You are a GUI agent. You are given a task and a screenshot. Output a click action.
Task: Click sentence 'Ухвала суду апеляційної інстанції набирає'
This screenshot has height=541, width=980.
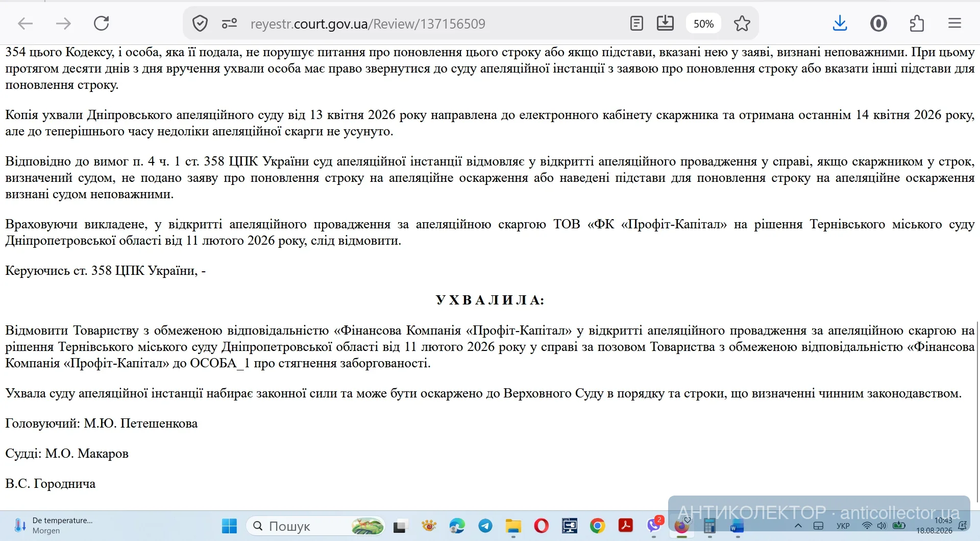483,393
